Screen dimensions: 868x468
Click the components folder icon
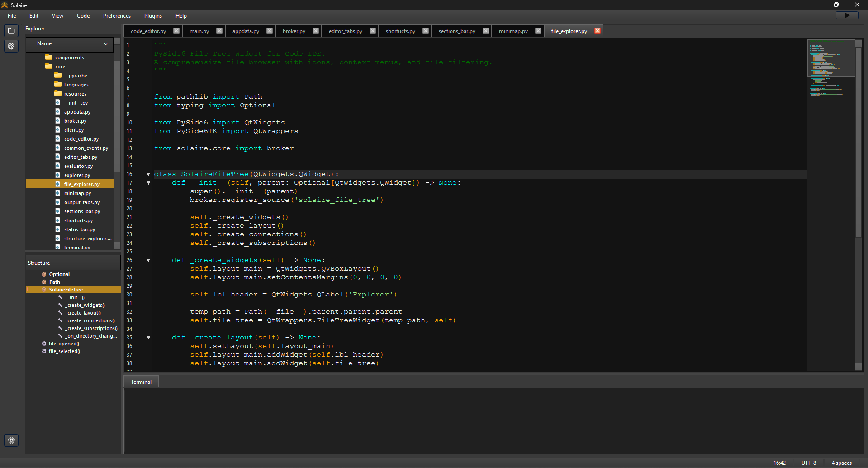(x=49, y=57)
